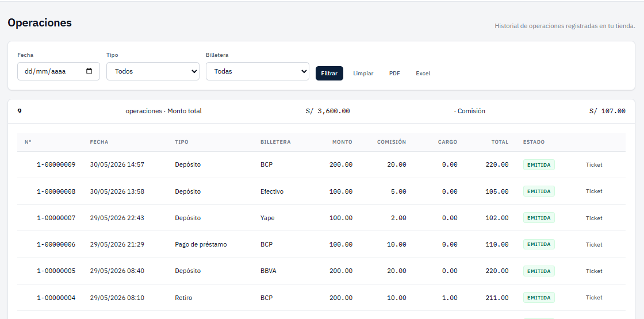The width and height of the screenshot is (644, 319).
Task: Click the 102.00 total cell
Action: (497, 218)
